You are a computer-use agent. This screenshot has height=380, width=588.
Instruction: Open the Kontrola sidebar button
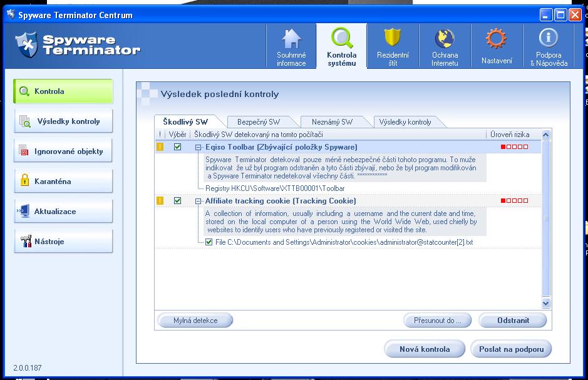[x=63, y=91]
